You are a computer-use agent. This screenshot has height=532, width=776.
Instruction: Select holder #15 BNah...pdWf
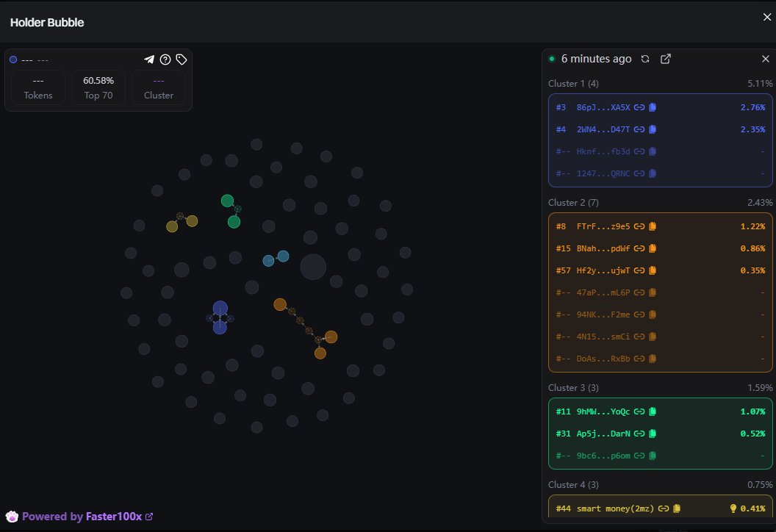pos(603,248)
